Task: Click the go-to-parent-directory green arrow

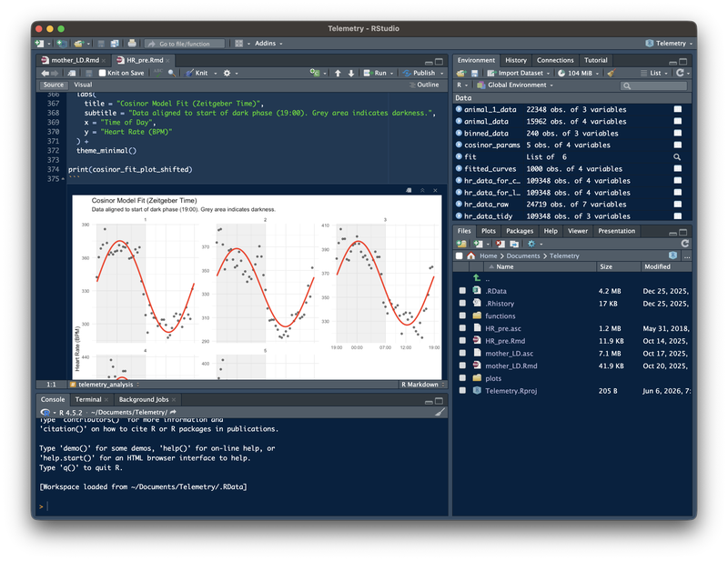Action: pos(477,277)
